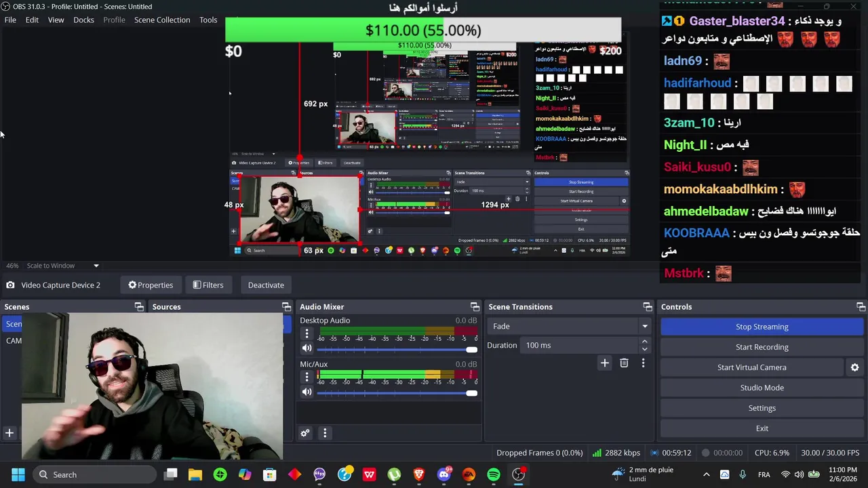Undock the Audio Mixer panel
Screen dimensions: 868x488
coord(475,307)
